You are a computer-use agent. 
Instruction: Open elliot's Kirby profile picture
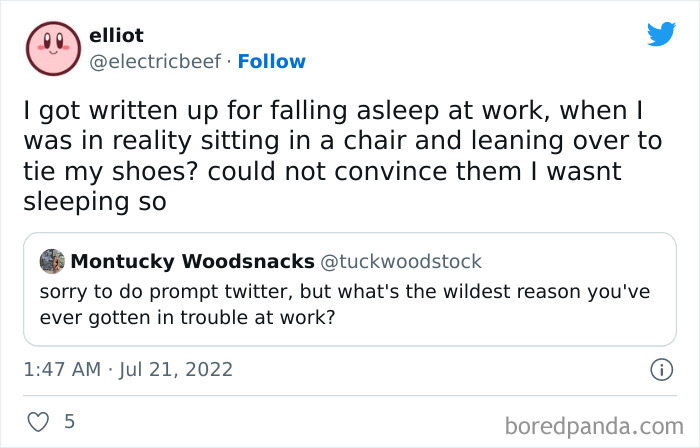[53, 48]
